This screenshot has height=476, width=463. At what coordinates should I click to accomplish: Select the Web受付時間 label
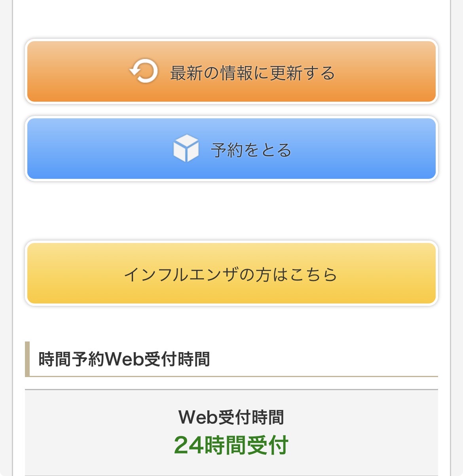coord(231,417)
